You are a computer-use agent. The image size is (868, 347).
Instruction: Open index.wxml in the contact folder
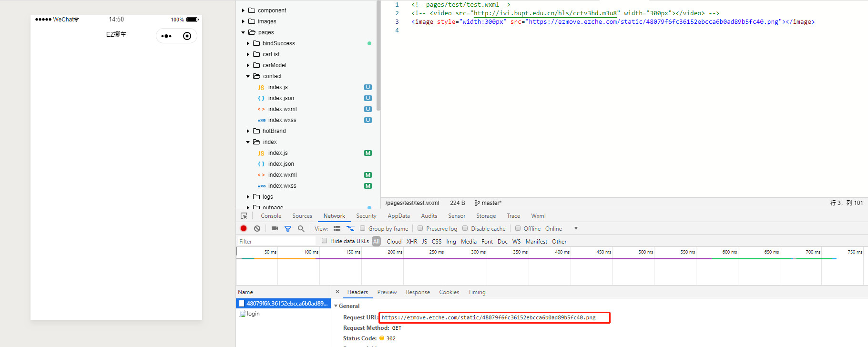click(282, 109)
